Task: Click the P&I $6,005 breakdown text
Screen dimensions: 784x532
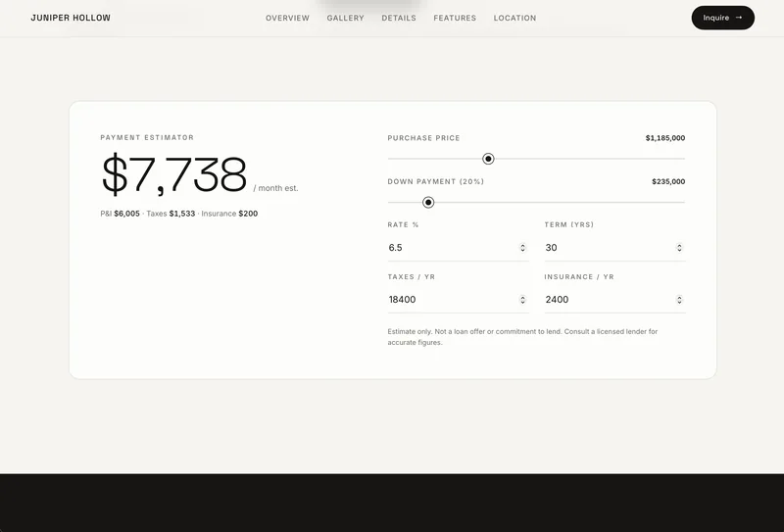Action: click(120, 214)
